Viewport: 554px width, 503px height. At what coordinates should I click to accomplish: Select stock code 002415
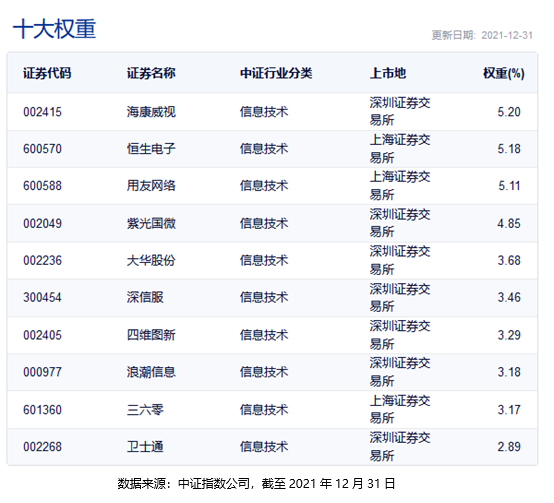(x=42, y=112)
